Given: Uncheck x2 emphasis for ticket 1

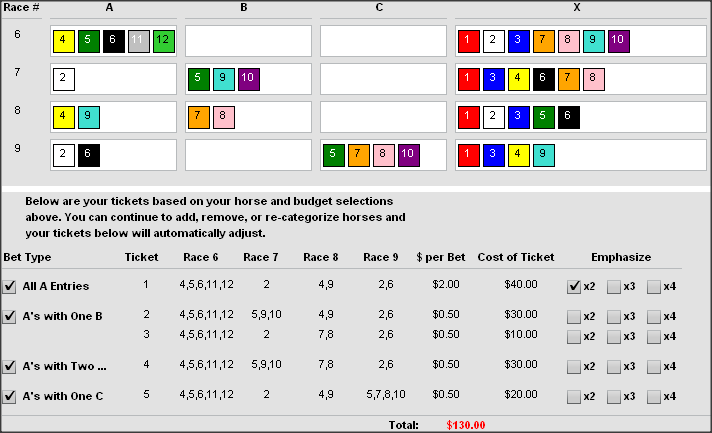Looking at the screenshot, I should (574, 287).
